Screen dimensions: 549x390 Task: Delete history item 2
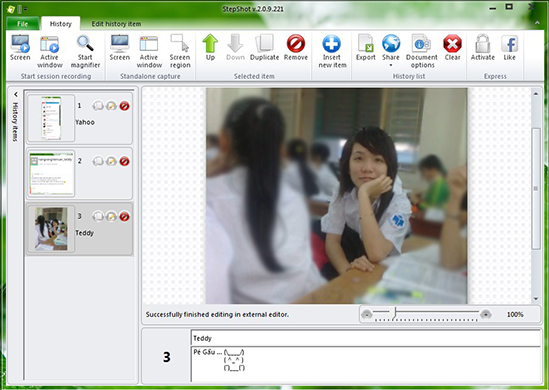124,161
